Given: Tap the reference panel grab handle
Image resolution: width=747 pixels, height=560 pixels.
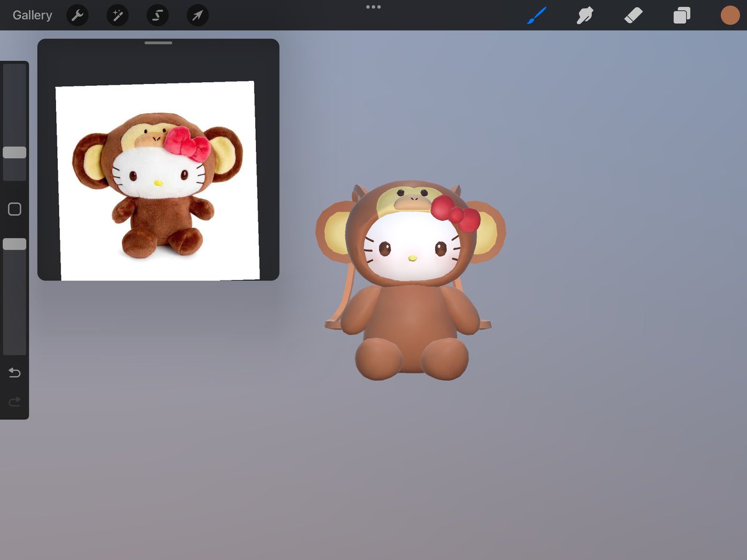Looking at the screenshot, I should pos(158,43).
